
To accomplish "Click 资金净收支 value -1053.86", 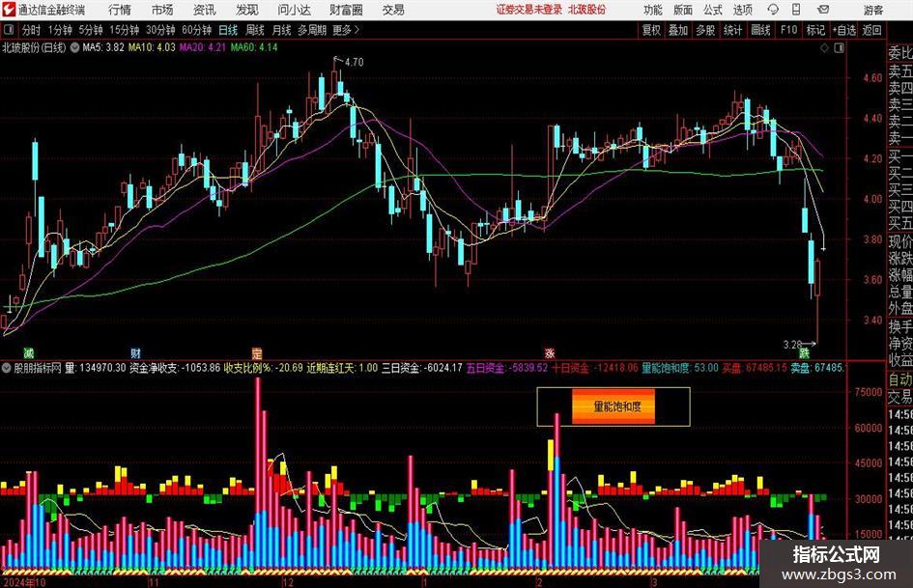I will pyautogui.click(x=202, y=368).
